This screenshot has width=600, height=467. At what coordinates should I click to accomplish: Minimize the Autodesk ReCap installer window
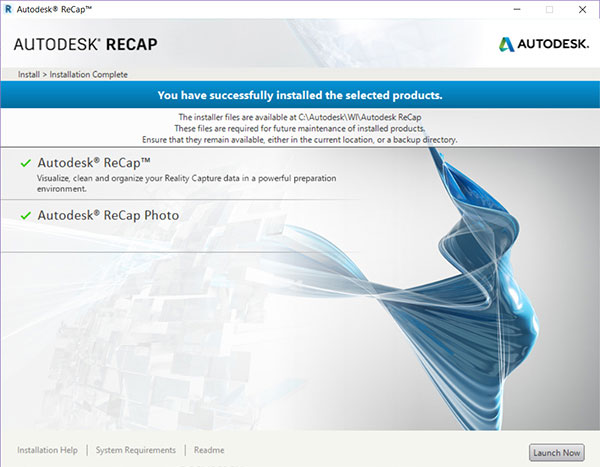[517, 10]
